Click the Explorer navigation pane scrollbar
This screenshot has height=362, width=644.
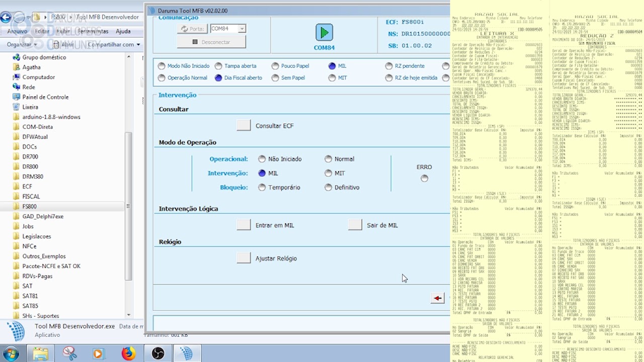(x=128, y=206)
